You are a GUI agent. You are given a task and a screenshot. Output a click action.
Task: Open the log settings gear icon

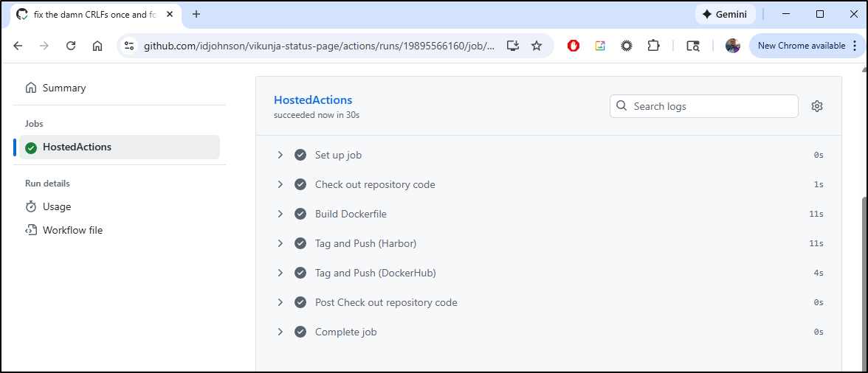point(816,106)
